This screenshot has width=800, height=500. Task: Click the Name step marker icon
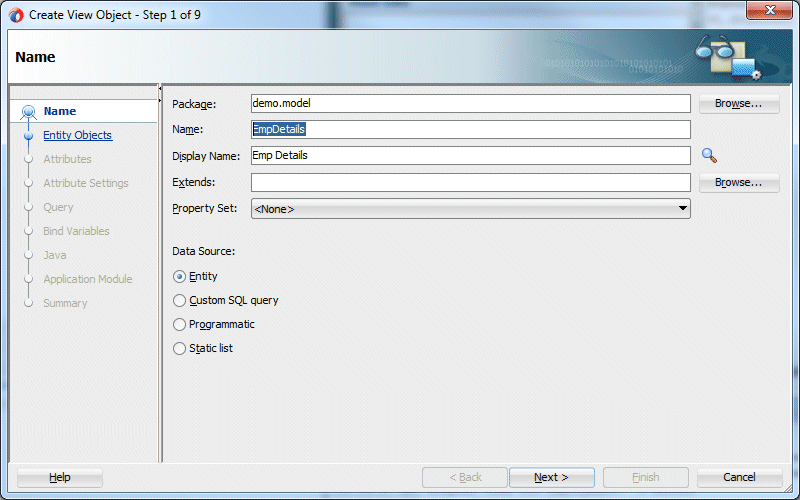(x=29, y=111)
